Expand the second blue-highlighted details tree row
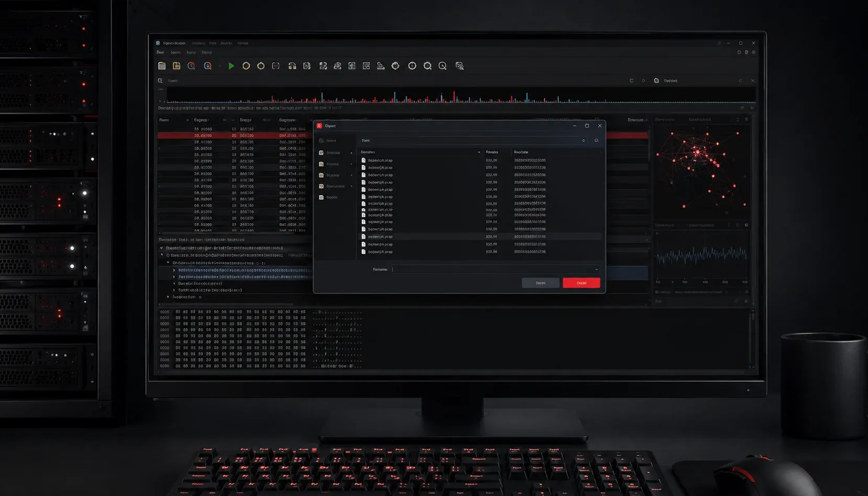The height and width of the screenshot is (496, 868). [174, 277]
